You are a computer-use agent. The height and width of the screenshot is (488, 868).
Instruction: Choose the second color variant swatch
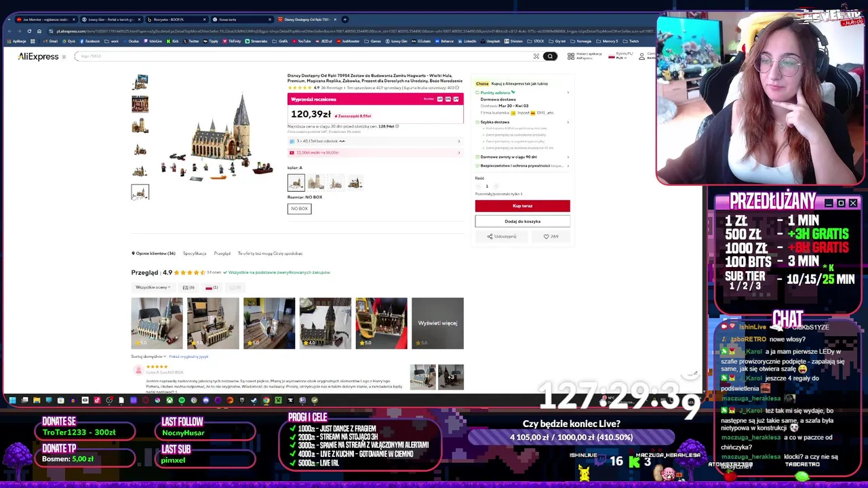(315, 182)
